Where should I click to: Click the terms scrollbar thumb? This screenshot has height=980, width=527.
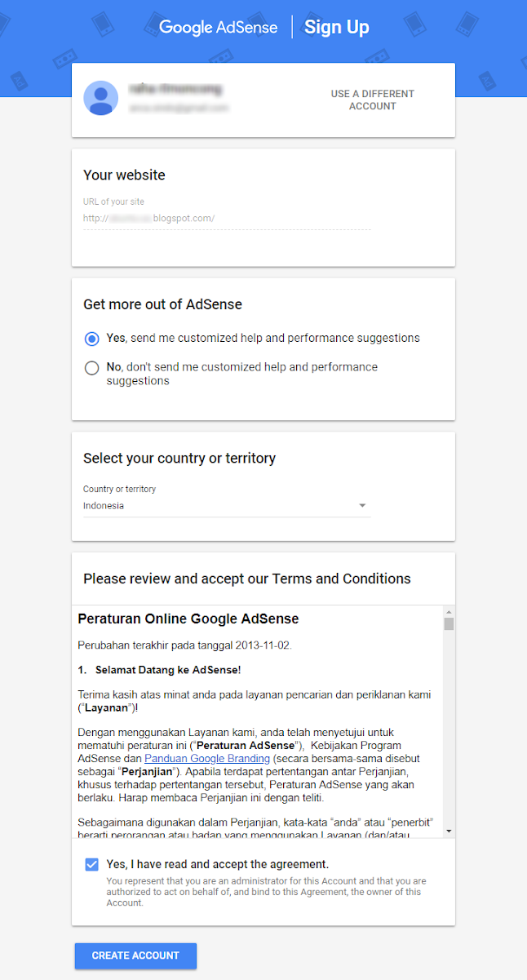click(449, 623)
